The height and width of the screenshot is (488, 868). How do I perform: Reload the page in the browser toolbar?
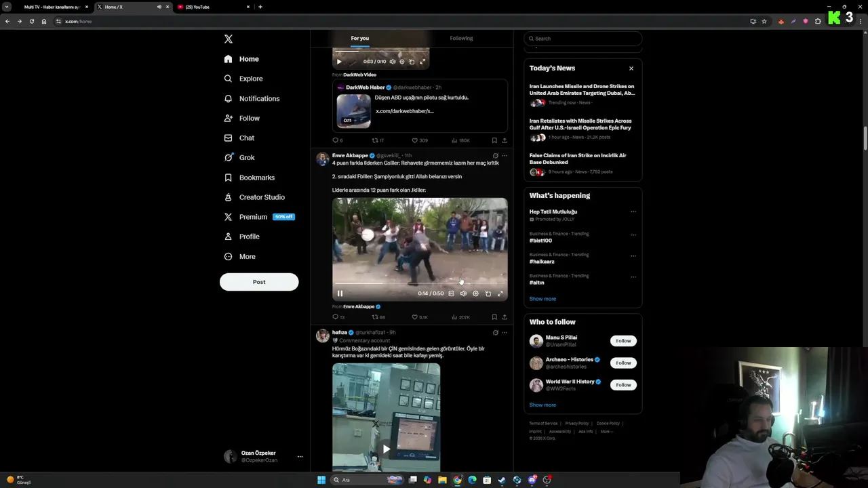(x=31, y=21)
